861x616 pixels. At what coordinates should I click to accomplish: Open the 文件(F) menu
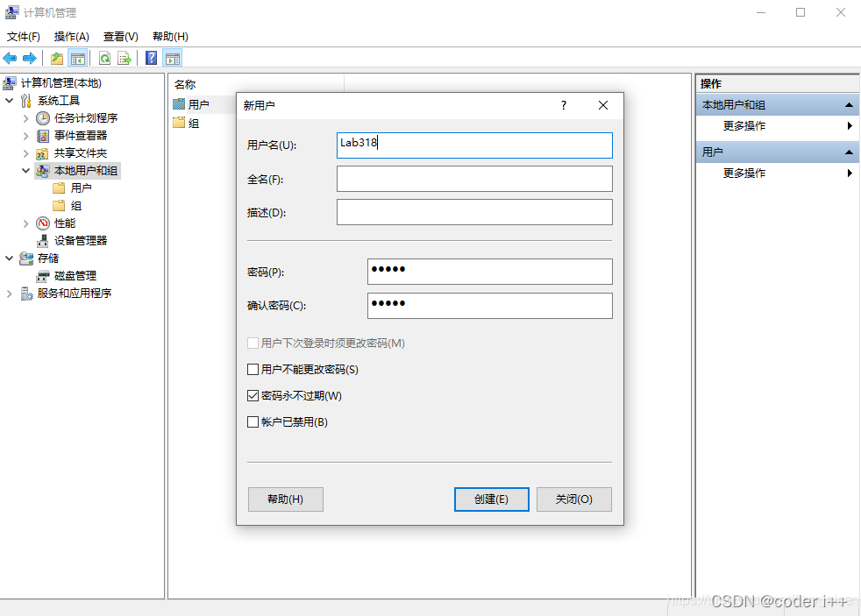(23, 36)
